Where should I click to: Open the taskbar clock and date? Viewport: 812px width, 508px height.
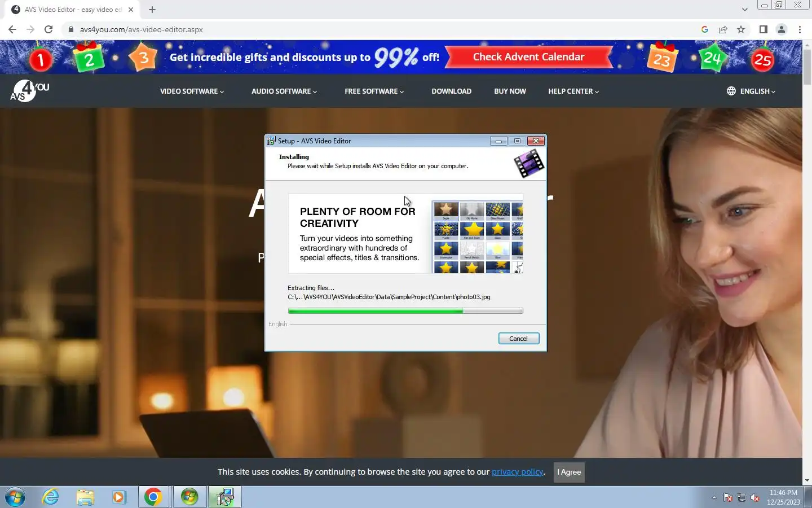(783, 497)
